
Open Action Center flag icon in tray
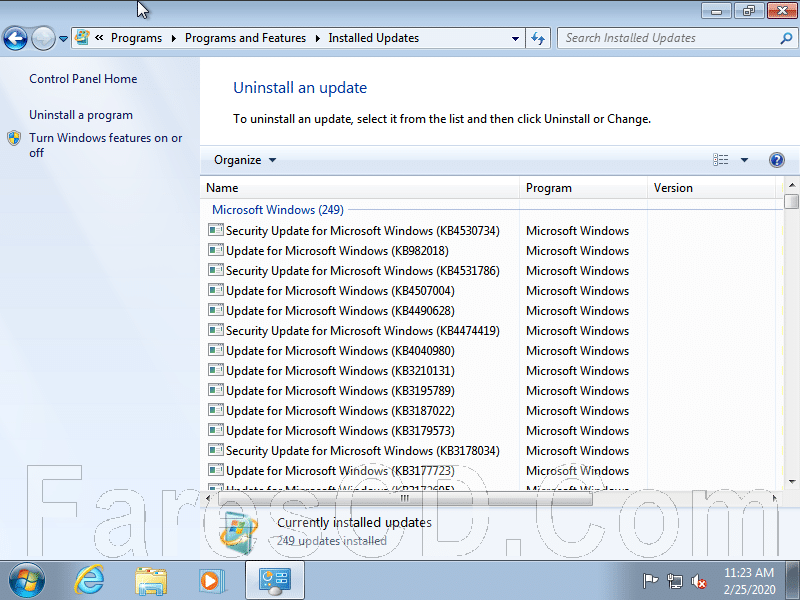coord(650,581)
